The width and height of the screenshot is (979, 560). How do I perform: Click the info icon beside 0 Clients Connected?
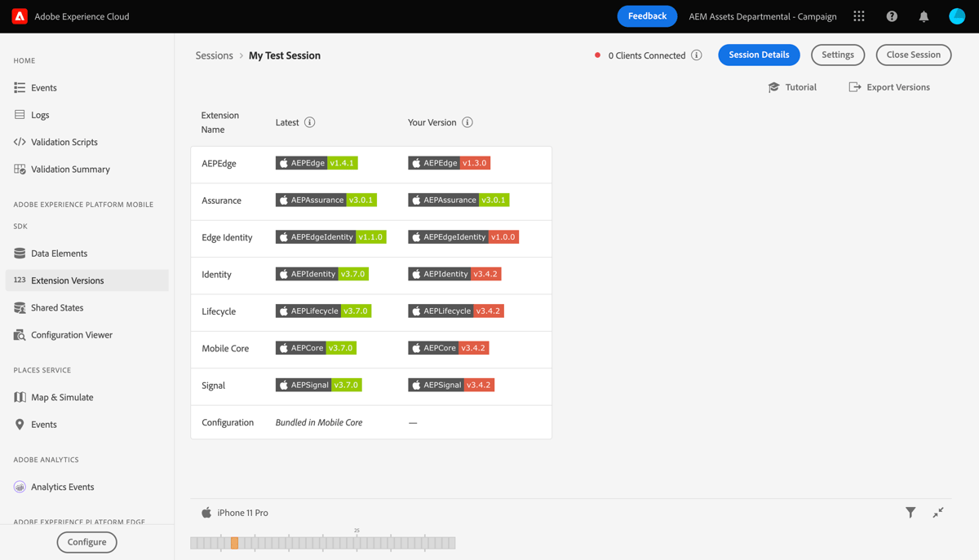click(695, 55)
